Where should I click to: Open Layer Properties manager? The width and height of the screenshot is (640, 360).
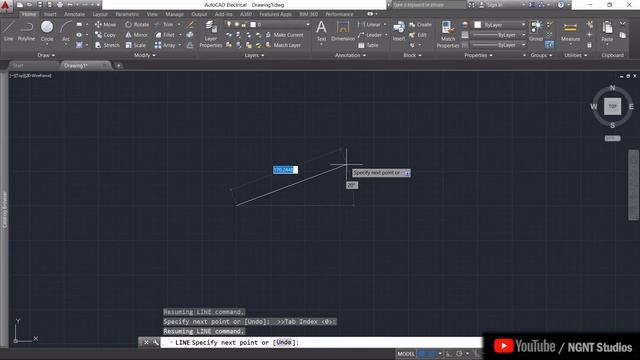click(211, 34)
